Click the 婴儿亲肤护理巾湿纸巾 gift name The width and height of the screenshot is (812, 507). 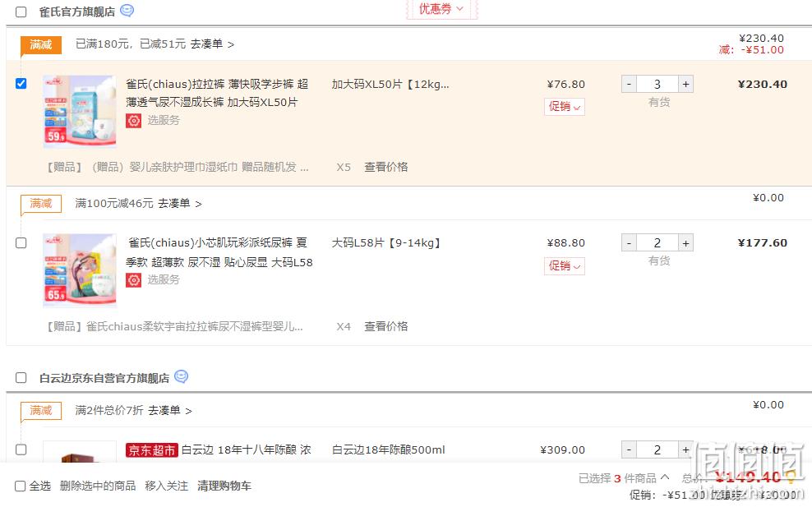pos(178,167)
